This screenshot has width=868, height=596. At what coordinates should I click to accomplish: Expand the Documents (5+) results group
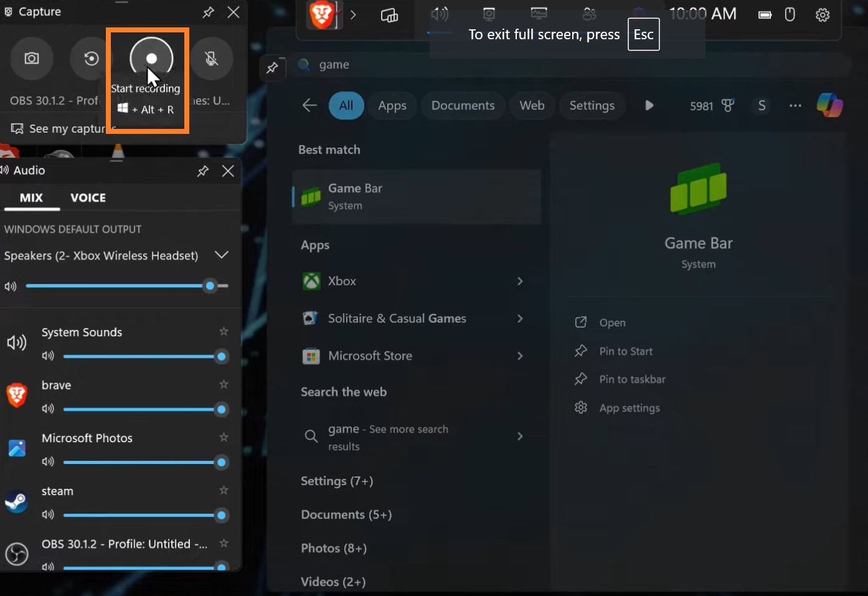(346, 515)
